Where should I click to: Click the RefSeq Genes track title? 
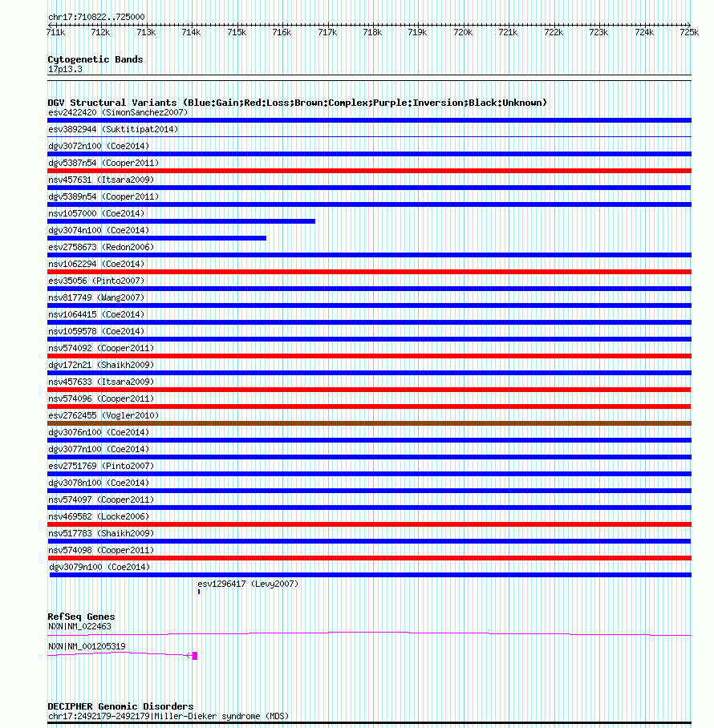click(81, 617)
